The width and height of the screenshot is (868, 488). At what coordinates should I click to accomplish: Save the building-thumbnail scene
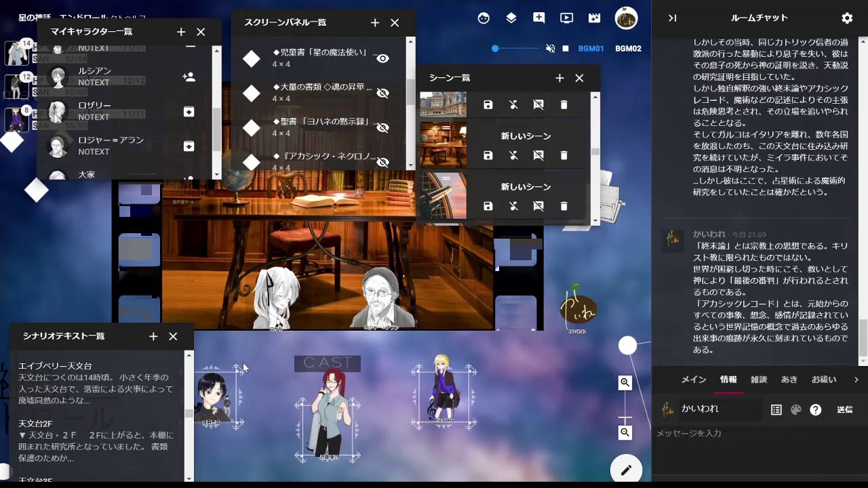point(488,105)
